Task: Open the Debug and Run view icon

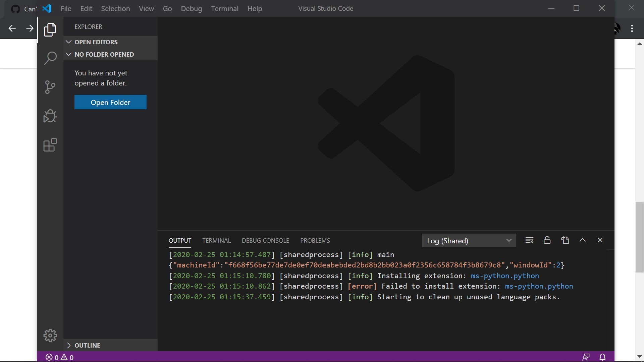Action: click(x=50, y=116)
